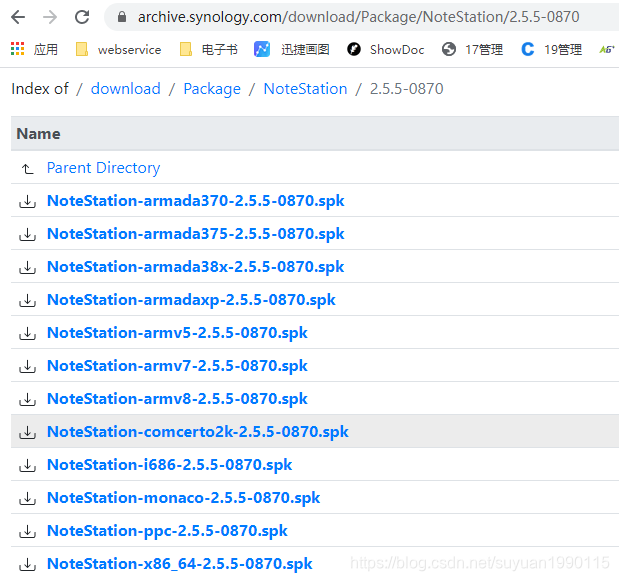The height and width of the screenshot is (581, 619).
Task: Click the up-arrow icon beside Parent Directory
Action: pyautogui.click(x=27, y=169)
